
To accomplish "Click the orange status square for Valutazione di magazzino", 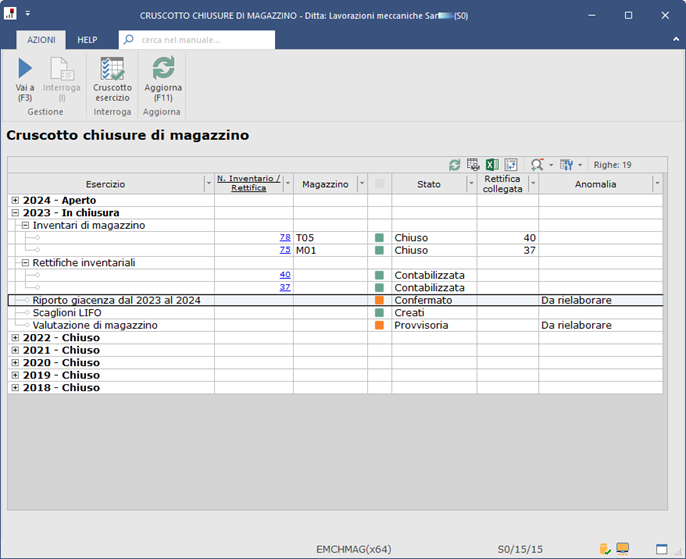I will click(379, 325).
